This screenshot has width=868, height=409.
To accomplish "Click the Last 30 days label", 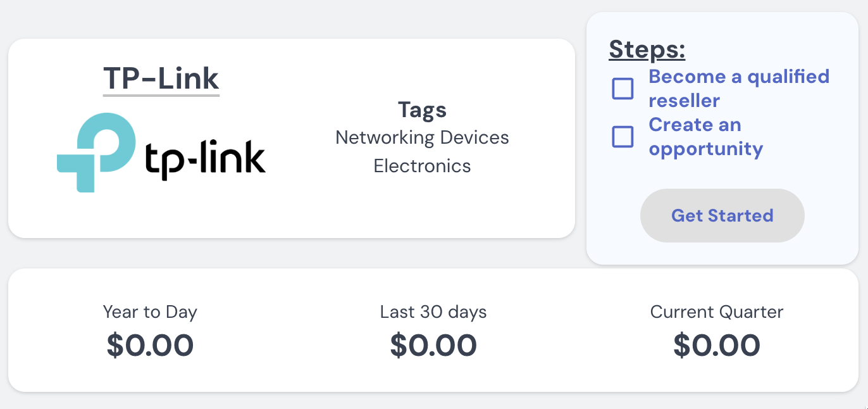I will pos(433,312).
